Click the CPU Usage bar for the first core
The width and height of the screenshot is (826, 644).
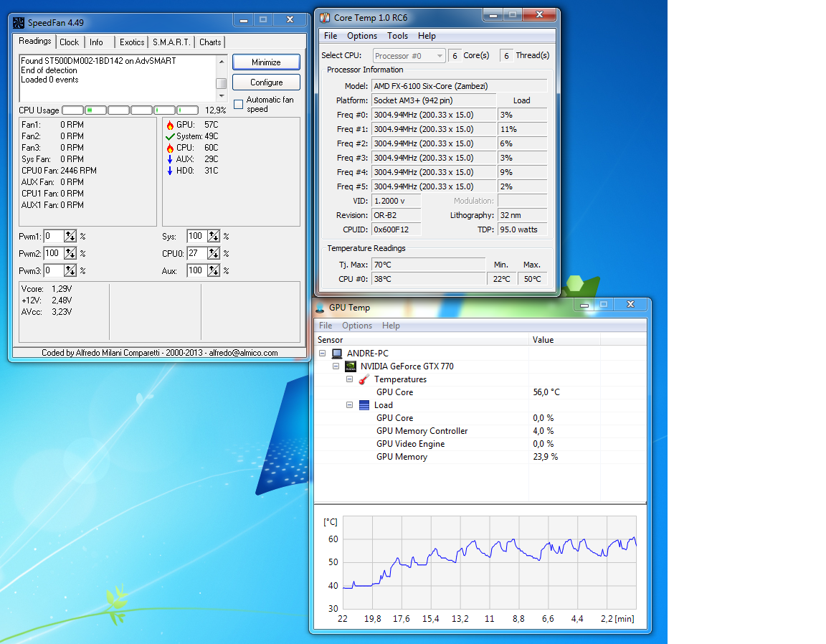click(x=72, y=110)
